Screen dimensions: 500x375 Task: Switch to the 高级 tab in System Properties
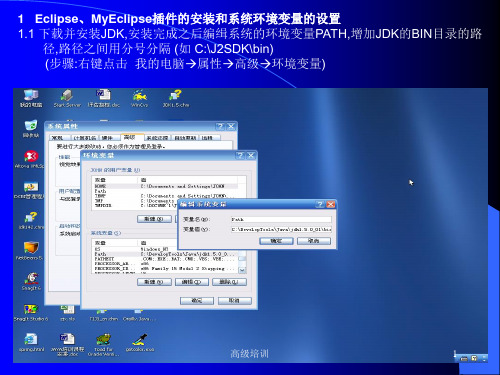132,137
